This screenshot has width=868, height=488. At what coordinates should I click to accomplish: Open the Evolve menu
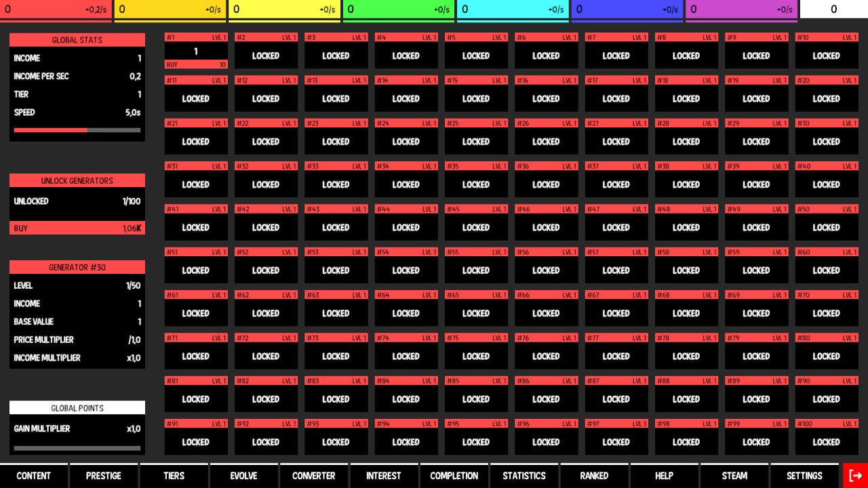point(243,476)
